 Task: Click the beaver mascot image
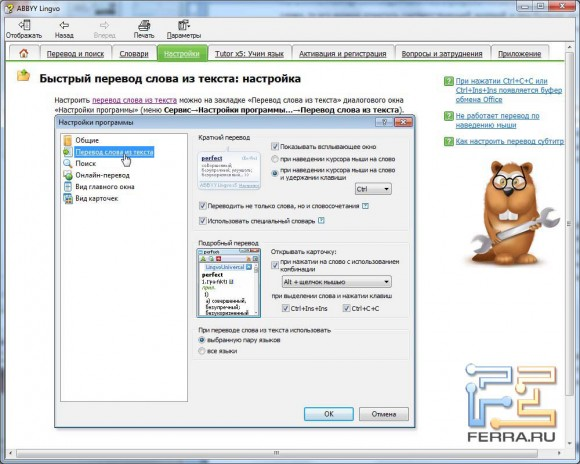pyautogui.click(x=514, y=213)
